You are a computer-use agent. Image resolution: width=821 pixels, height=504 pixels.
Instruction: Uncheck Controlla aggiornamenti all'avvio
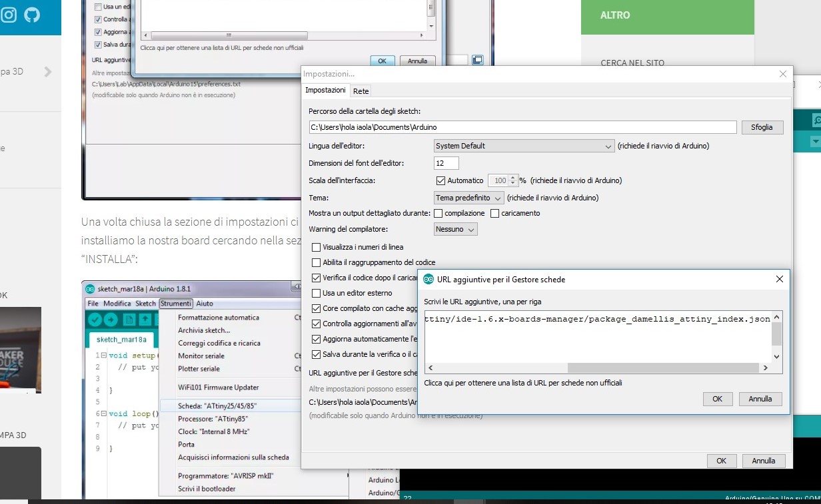(x=317, y=324)
